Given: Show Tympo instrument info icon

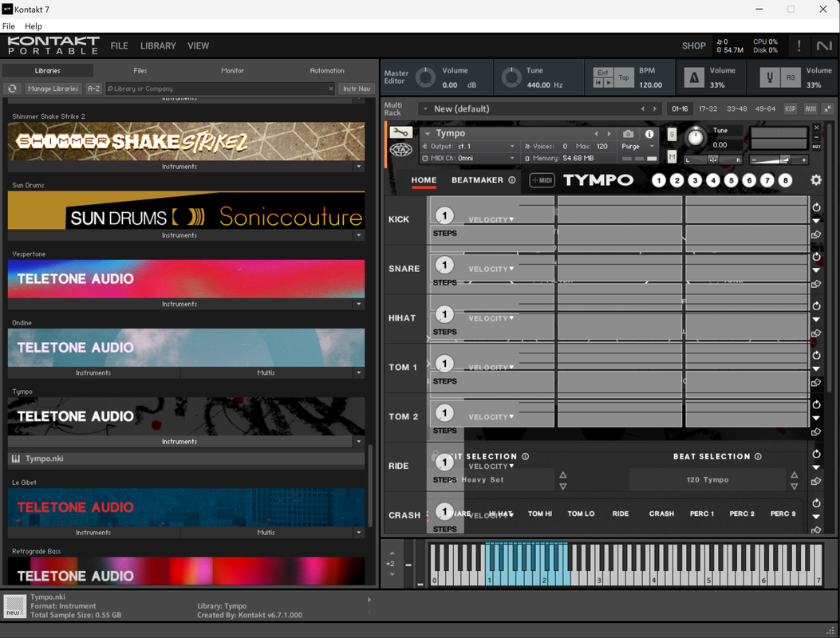Looking at the screenshot, I should coord(649,134).
